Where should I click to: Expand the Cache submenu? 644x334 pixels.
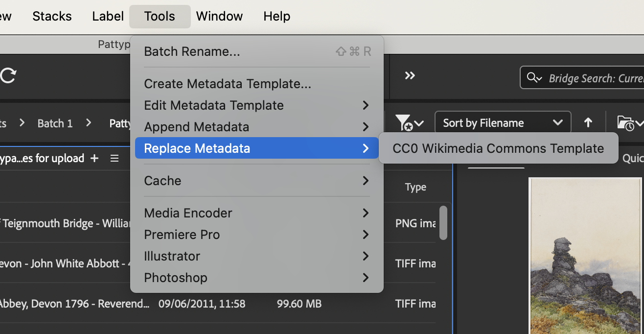point(257,181)
